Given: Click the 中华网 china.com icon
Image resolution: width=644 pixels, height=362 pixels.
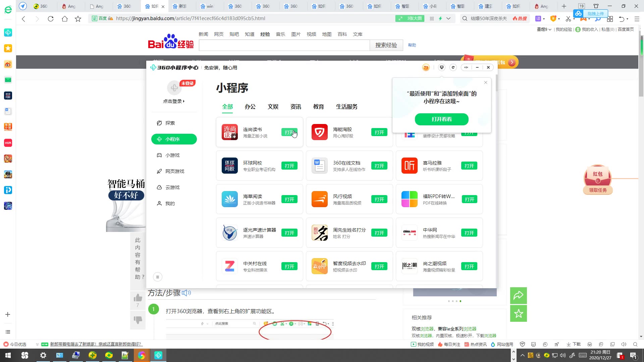Looking at the screenshot, I should 410,233.
